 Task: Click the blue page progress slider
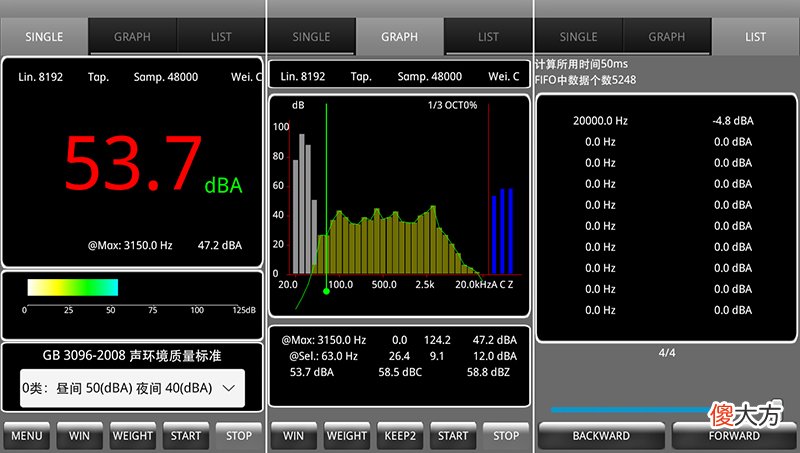(x=631, y=410)
